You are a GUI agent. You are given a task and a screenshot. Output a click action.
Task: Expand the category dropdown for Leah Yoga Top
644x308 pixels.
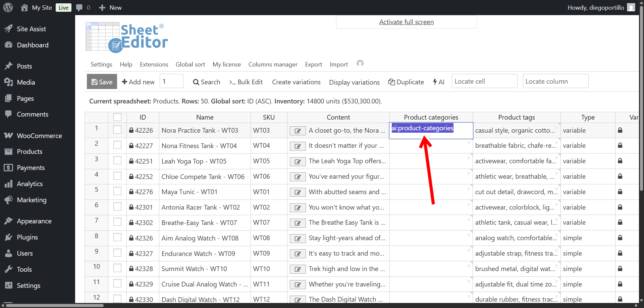[469, 158]
